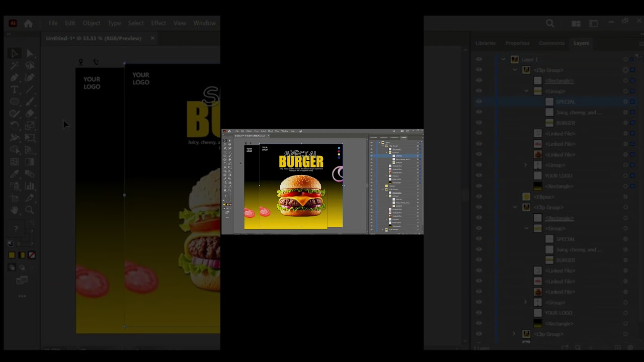Open the workspace switcher in the top bar

point(594,23)
